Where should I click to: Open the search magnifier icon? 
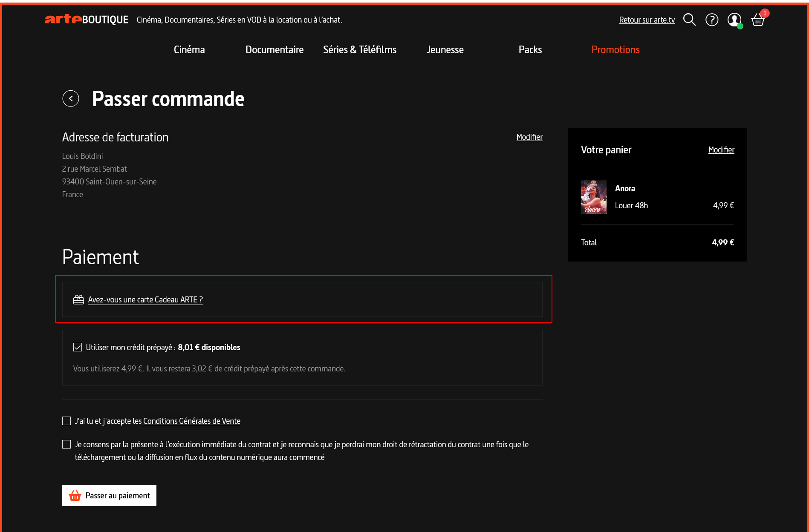coord(689,20)
